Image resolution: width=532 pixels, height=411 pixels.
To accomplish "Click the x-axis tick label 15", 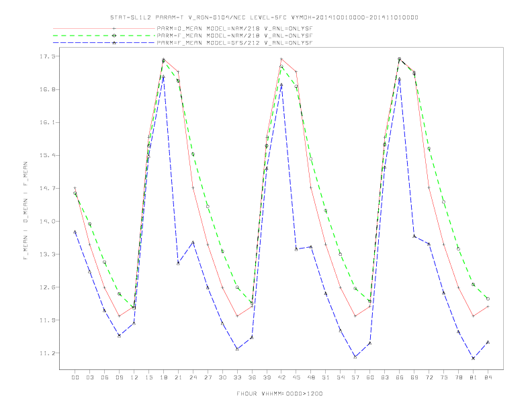I will [148, 377].
